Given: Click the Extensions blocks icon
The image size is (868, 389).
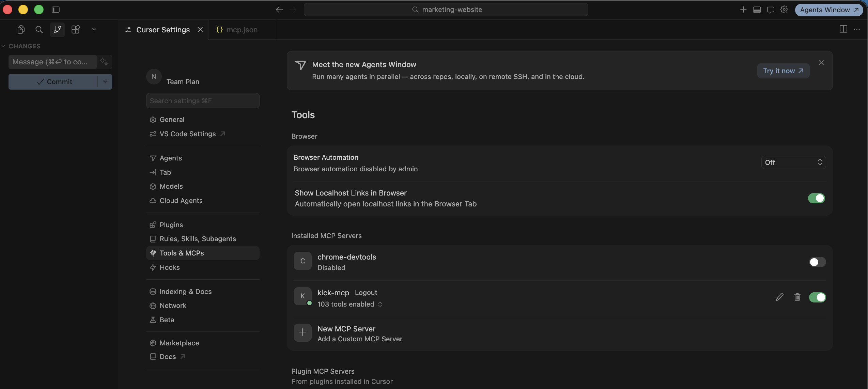Looking at the screenshot, I should pyautogui.click(x=76, y=30).
